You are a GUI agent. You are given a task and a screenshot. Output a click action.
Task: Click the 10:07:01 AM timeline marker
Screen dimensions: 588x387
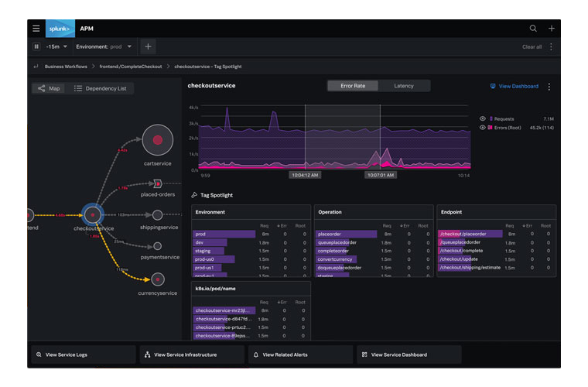click(x=381, y=176)
